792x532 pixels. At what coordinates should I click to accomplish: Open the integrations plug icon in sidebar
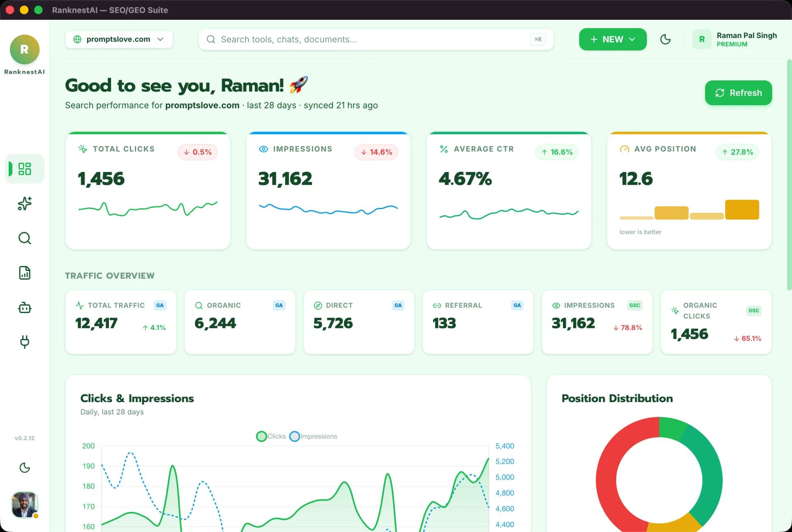(x=25, y=342)
